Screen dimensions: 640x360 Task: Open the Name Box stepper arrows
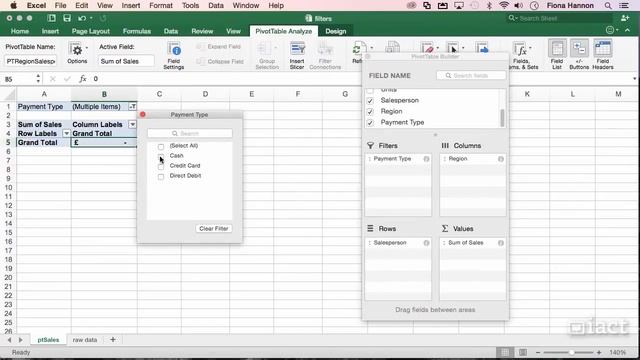[x=38, y=79]
